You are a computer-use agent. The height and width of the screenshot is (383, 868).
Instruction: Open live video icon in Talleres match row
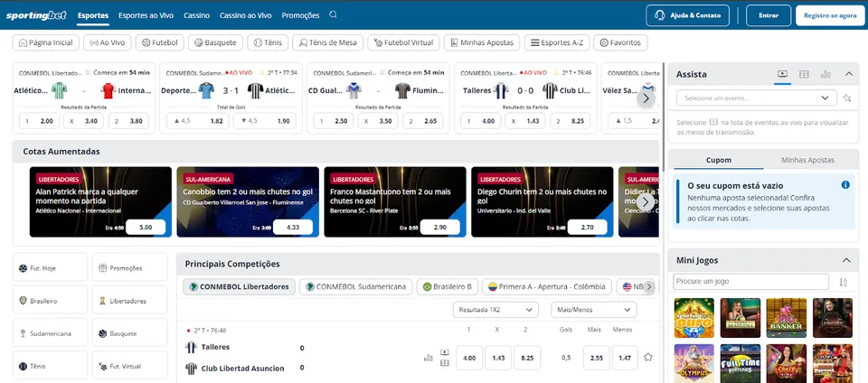pos(444,352)
